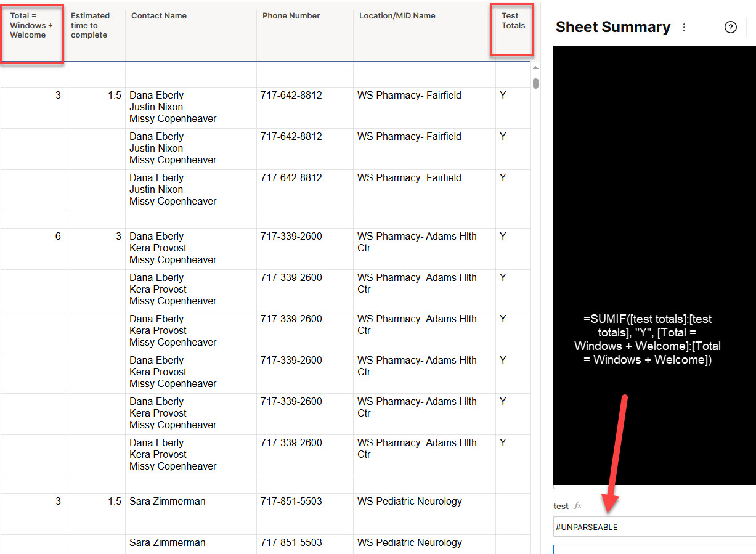
Task: Click the 'test' summary field label
Action: tap(561, 507)
